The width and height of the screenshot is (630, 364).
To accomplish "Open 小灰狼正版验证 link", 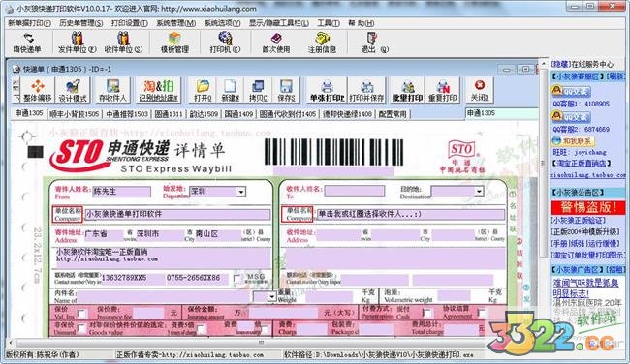I will pos(579,221).
